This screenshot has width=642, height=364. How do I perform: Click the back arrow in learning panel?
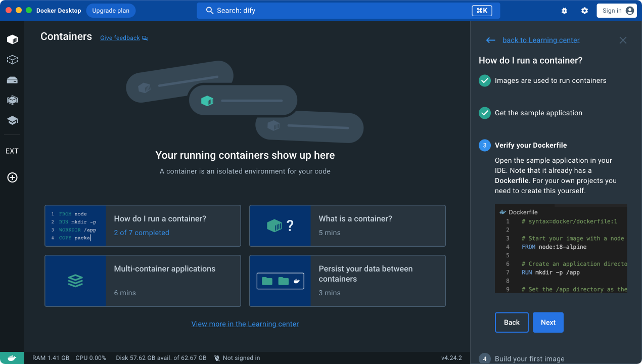point(490,40)
